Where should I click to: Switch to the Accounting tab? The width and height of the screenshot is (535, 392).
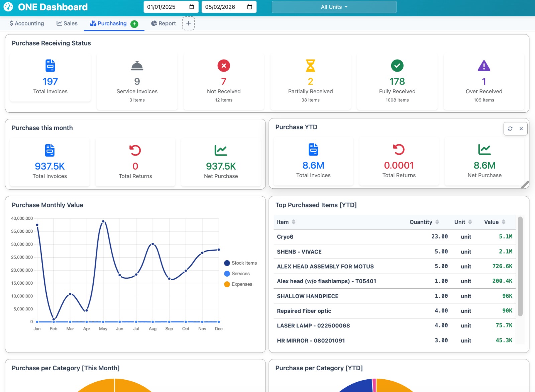pyautogui.click(x=27, y=23)
